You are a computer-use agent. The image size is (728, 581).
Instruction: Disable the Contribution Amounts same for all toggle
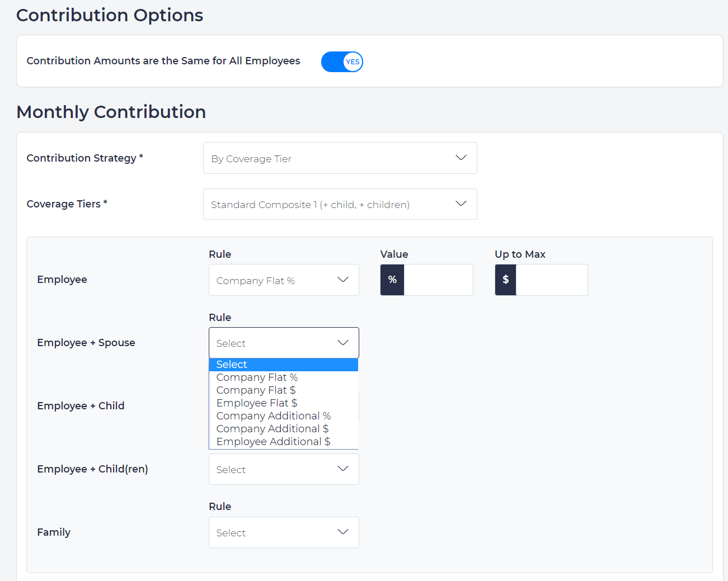tap(341, 62)
